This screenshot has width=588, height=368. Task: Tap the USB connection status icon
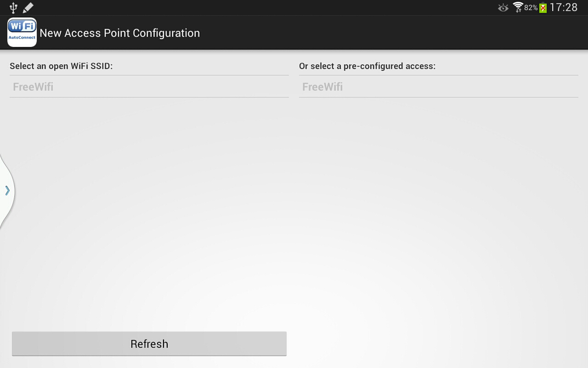click(x=13, y=7)
